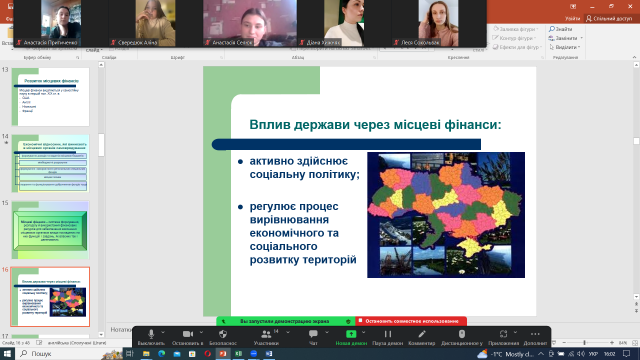
Task: Switch to Word on taskbar
Action: [x=269, y=353]
